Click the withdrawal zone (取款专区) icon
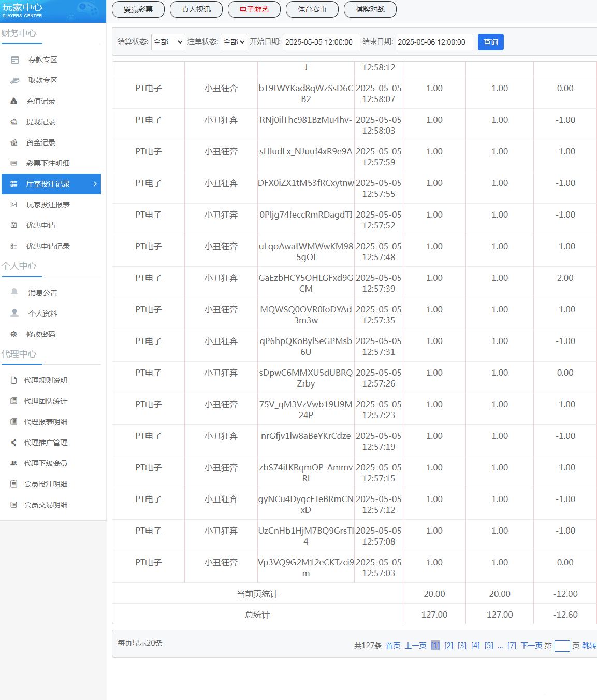The height and width of the screenshot is (700, 597). click(x=15, y=81)
